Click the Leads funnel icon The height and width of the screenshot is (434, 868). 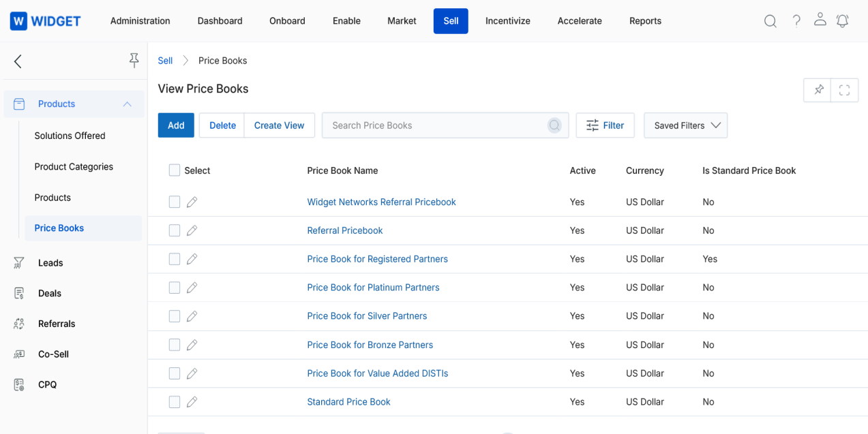[19, 263]
